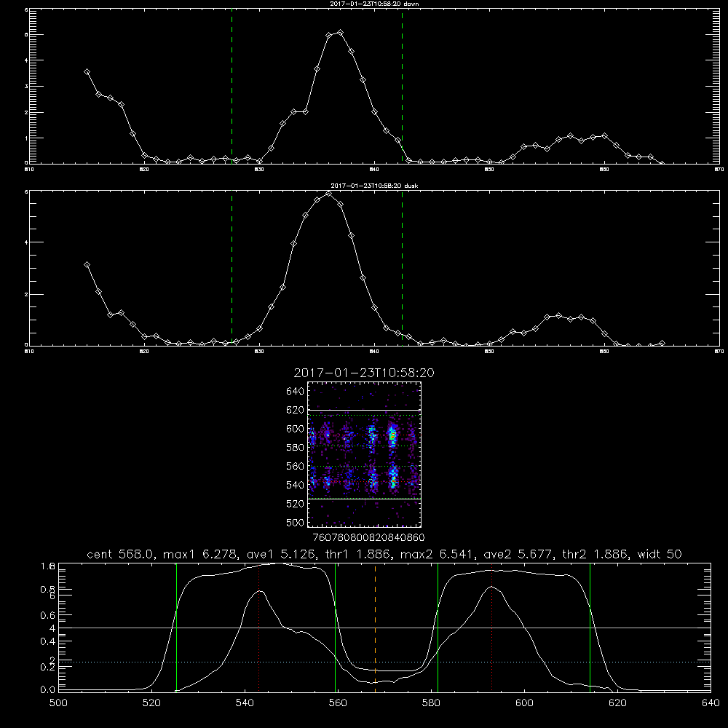Click the right green dashed line in dawn plot
This screenshot has height=728, width=728.
402,86
